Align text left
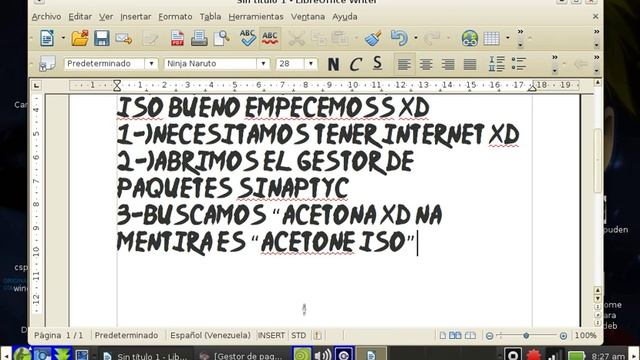This screenshot has height=360, width=640. click(x=404, y=64)
